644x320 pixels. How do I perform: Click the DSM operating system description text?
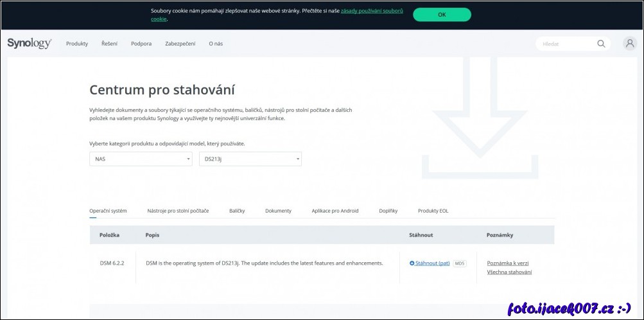[x=264, y=263]
